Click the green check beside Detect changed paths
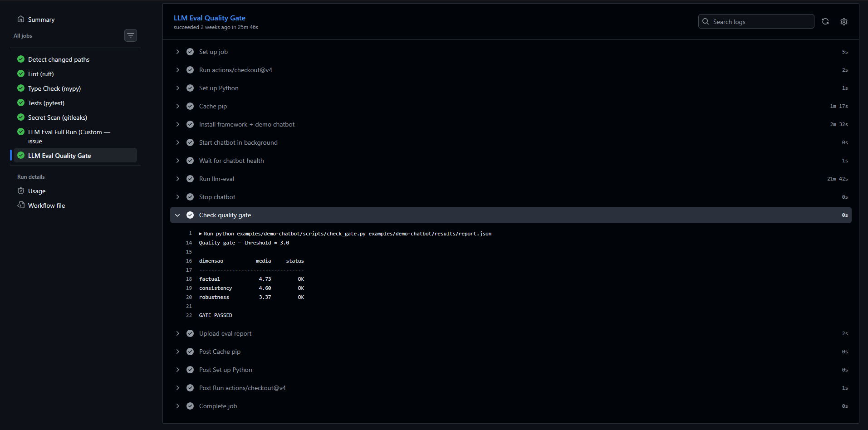The height and width of the screenshot is (430, 868). click(x=21, y=59)
